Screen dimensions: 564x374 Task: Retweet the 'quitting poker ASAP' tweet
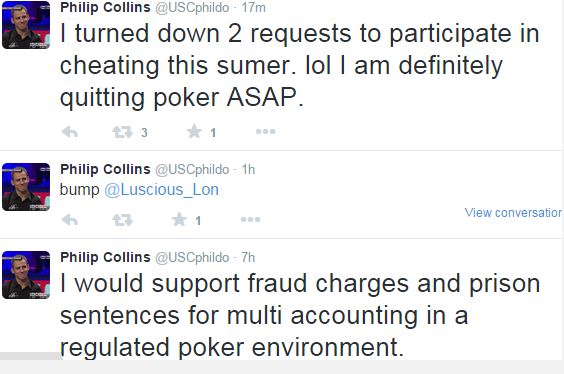point(123,132)
